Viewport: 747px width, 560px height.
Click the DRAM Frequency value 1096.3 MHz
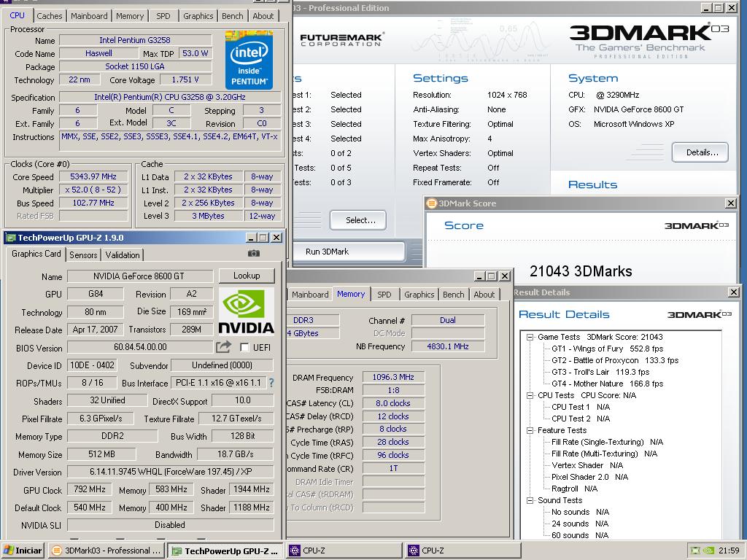click(x=393, y=377)
